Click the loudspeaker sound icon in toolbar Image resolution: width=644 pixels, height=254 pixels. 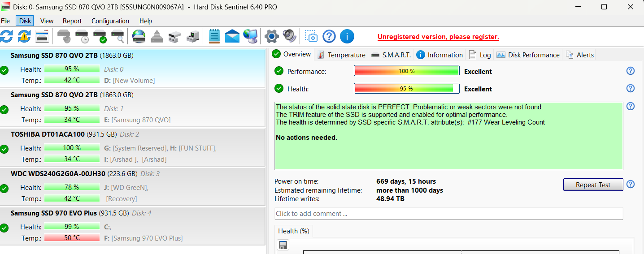pyautogui.click(x=290, y=36)
